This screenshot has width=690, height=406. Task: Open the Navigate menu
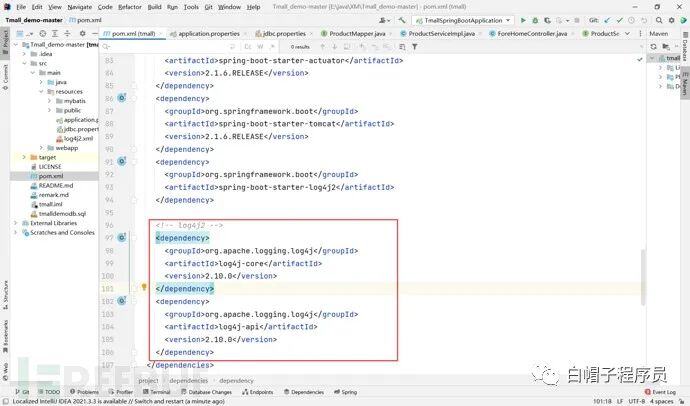[80, 7]
